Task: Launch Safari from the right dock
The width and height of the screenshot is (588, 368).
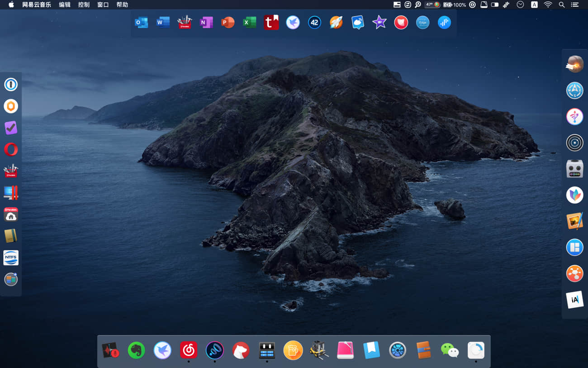Action: [x=574, y=91]
